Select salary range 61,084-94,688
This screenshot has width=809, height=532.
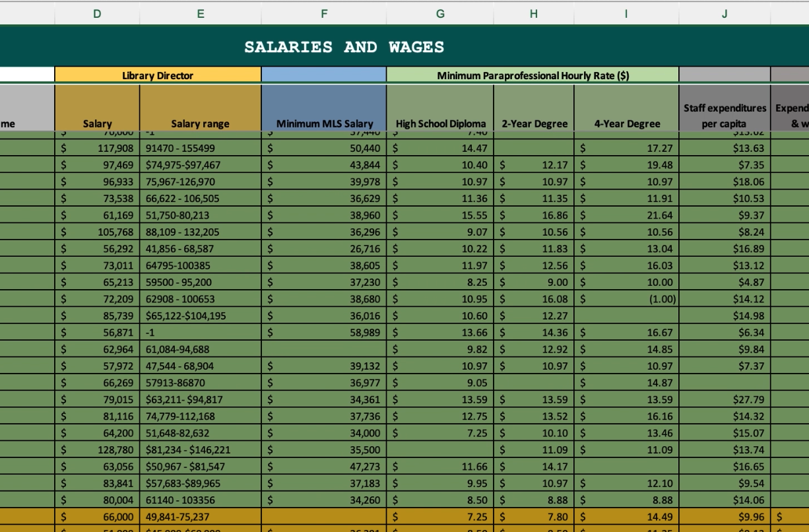[x=201, y=349]
